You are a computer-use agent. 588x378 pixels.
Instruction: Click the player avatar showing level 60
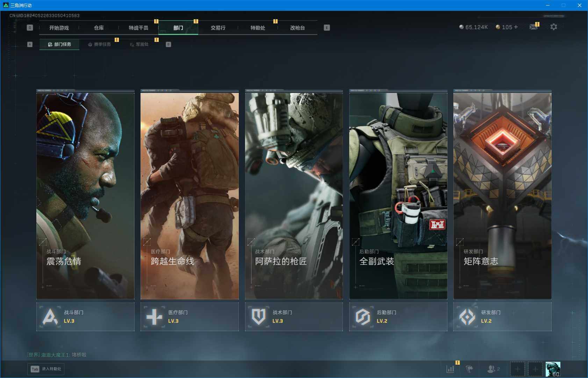553,369
